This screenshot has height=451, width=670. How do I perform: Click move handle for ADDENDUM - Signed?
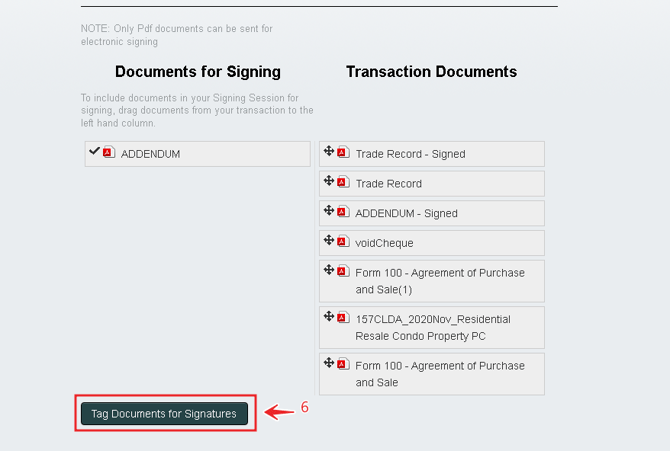click(x=329, y=211)
